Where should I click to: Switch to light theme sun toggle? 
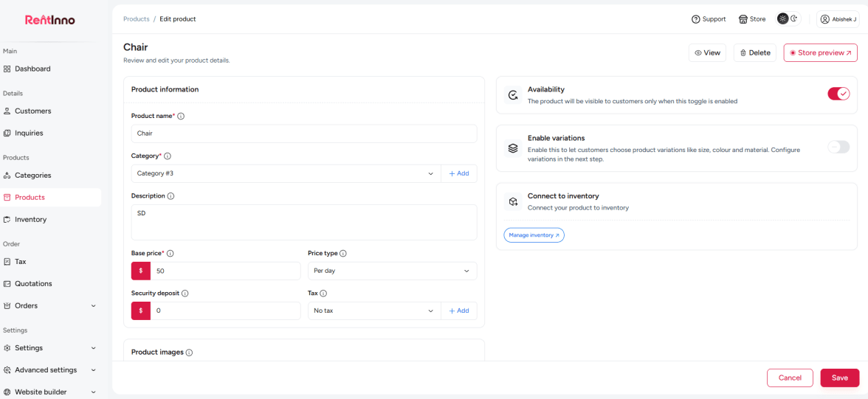click(x=782, y=19)
